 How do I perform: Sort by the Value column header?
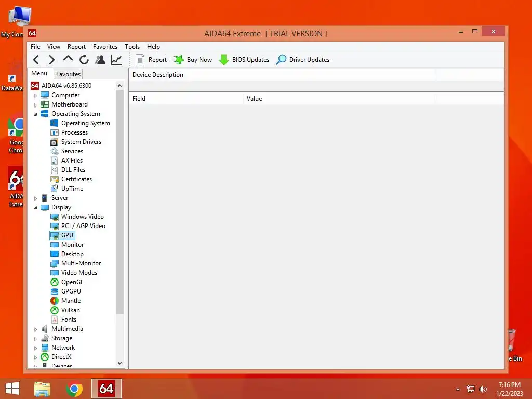pyautogui.click(x=339, y=99)
